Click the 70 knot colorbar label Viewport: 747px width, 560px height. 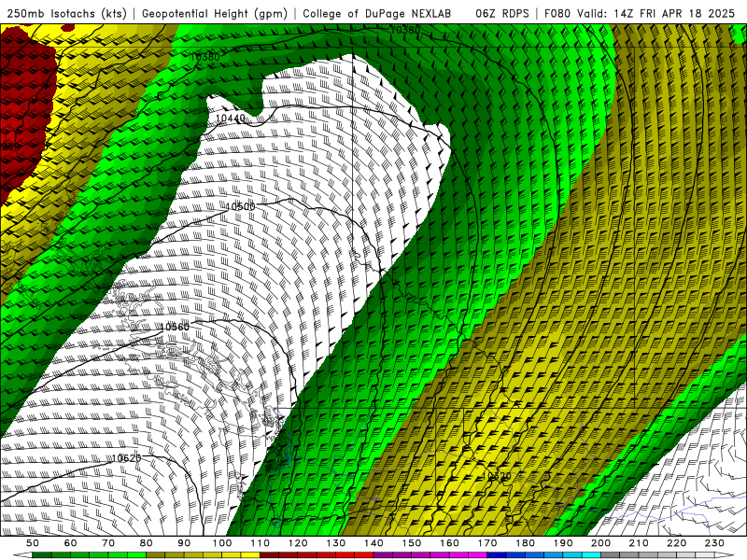click(x=108, y=543)
